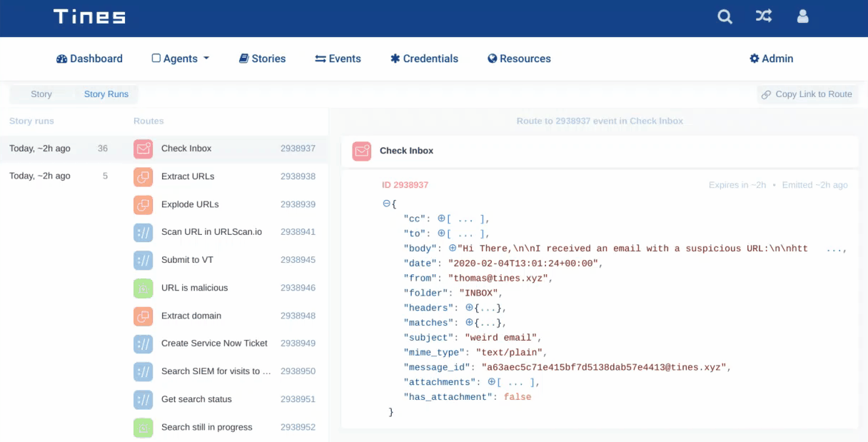The image size is (868, 442).
Task: Click the Tines logo
Action: (89, 16)
